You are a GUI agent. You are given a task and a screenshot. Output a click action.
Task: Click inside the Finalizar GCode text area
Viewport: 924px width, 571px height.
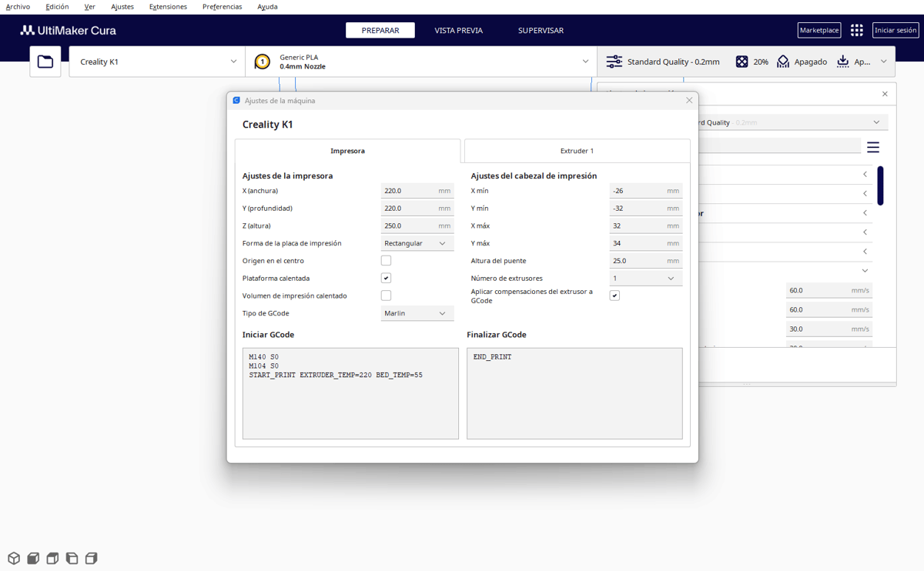click(574, 393)
